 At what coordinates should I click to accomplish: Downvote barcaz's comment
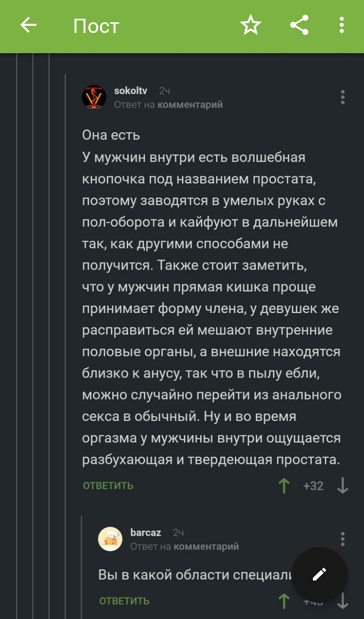click(x=343, y=601)
